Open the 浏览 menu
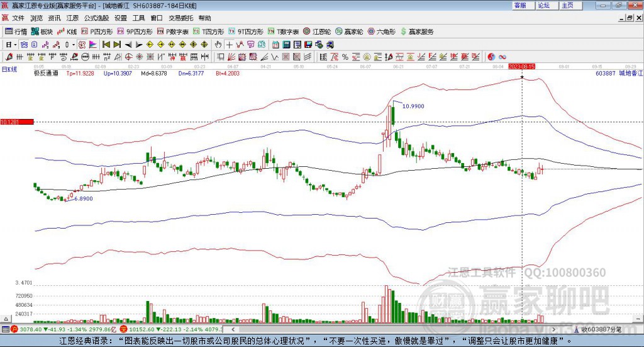 36,18
